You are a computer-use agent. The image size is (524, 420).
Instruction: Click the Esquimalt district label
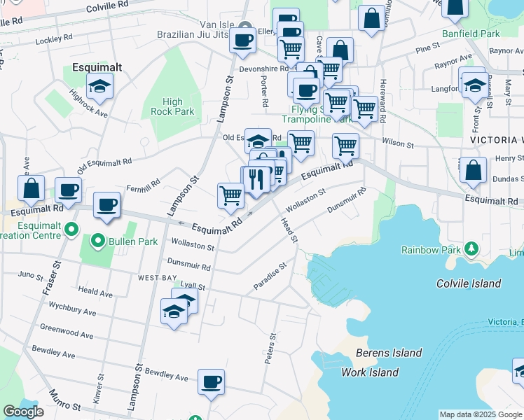[97, 67]
